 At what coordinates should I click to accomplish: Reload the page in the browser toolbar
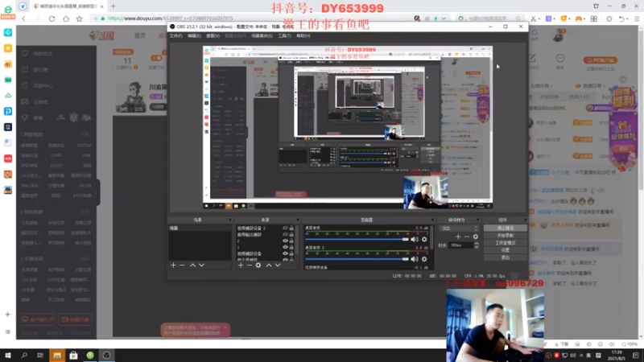[52, 19]
